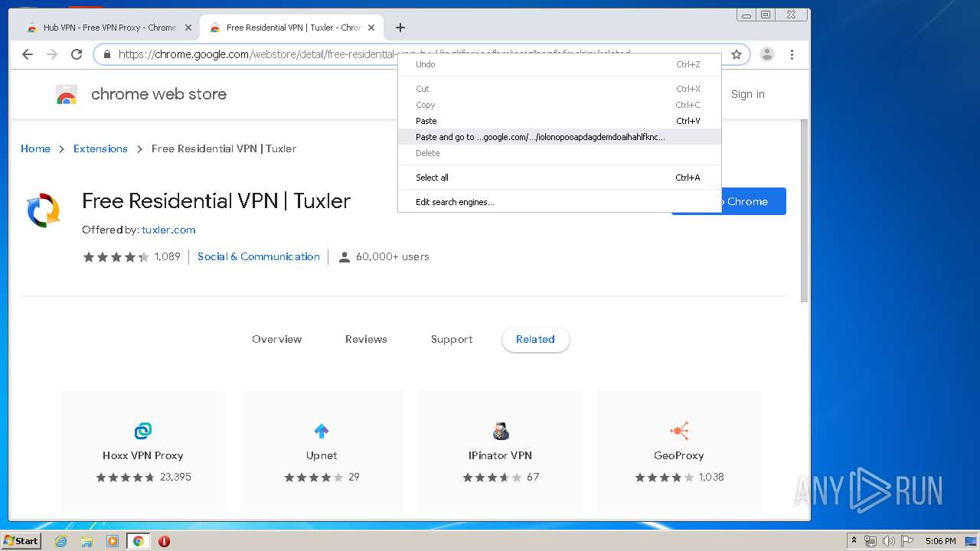The image size is (980, 551).
Task: Open Edit search engines
Action: click(x=559, y=202)
